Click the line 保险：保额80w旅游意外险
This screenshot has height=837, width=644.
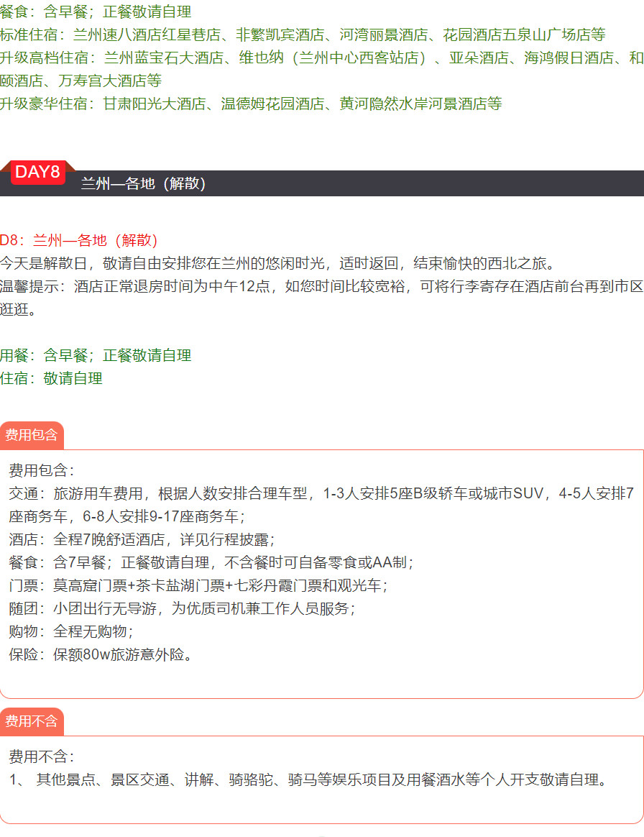coord(101,654)
